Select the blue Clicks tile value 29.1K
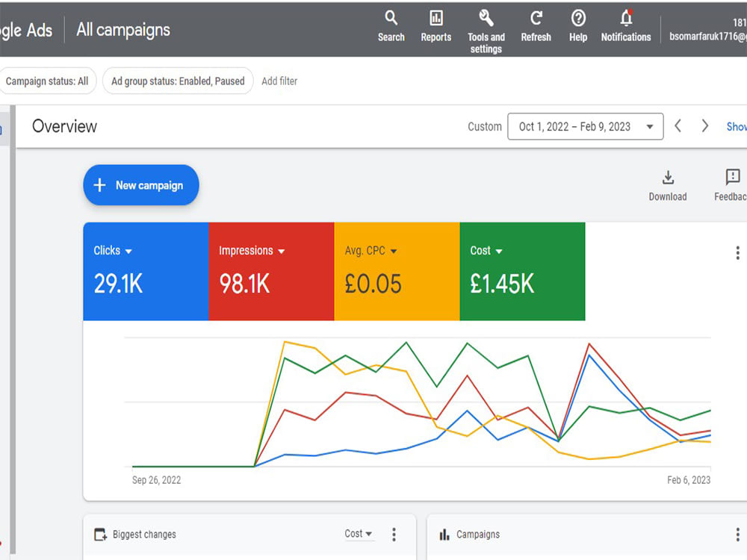The height and width of the screenshot is (560, 747). 118,284
